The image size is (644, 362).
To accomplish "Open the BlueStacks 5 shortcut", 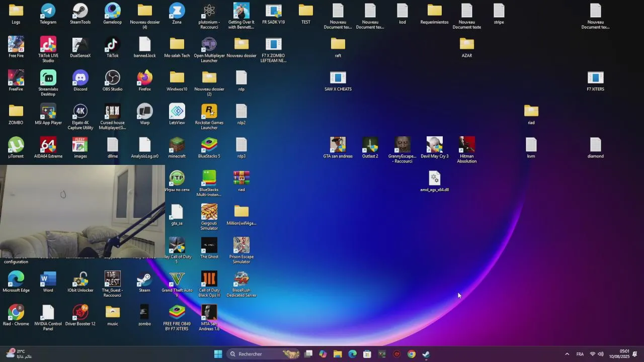I will (x=209, y=148).
